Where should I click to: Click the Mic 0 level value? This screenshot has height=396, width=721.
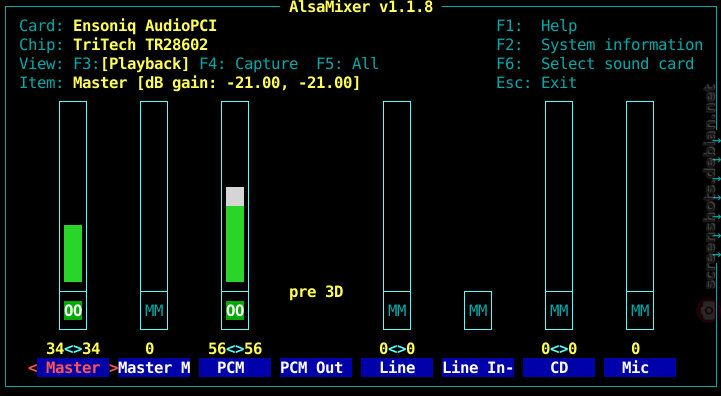click(x=635, y=349)
